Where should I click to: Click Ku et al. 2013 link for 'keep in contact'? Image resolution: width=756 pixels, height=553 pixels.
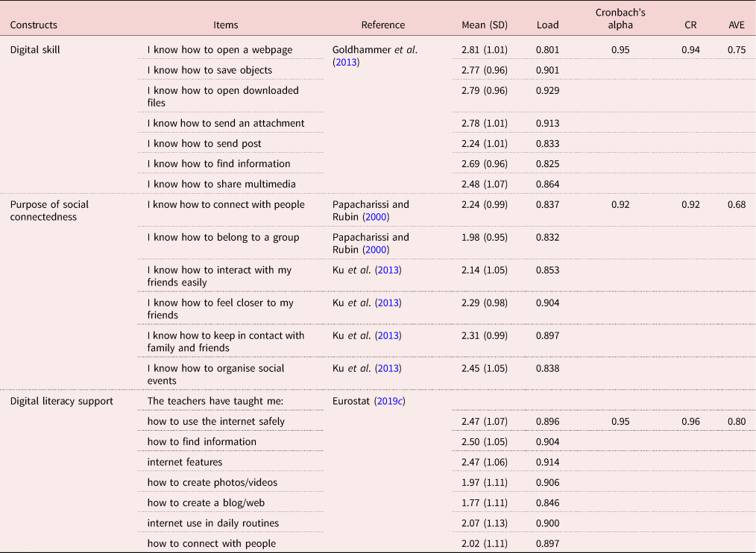click(388, 335)
